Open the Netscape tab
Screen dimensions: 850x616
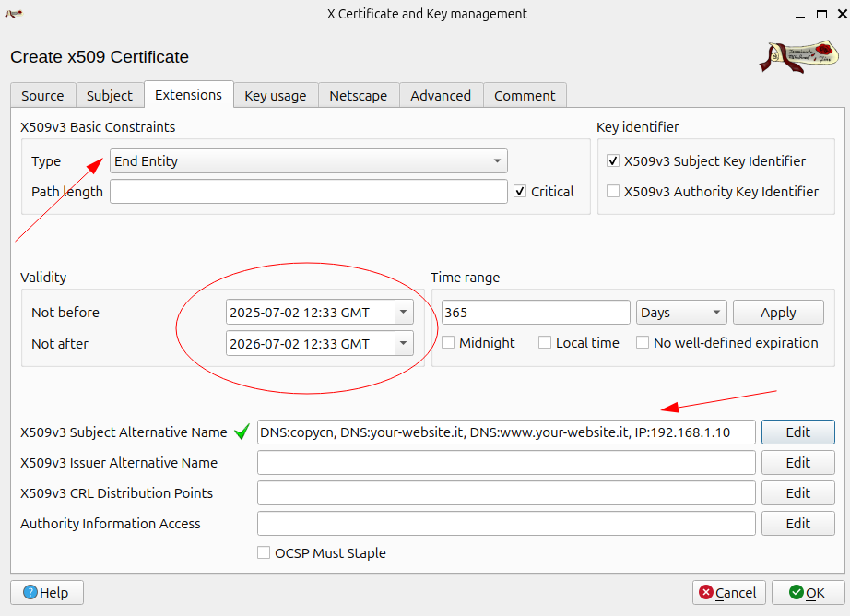point(359,95)
